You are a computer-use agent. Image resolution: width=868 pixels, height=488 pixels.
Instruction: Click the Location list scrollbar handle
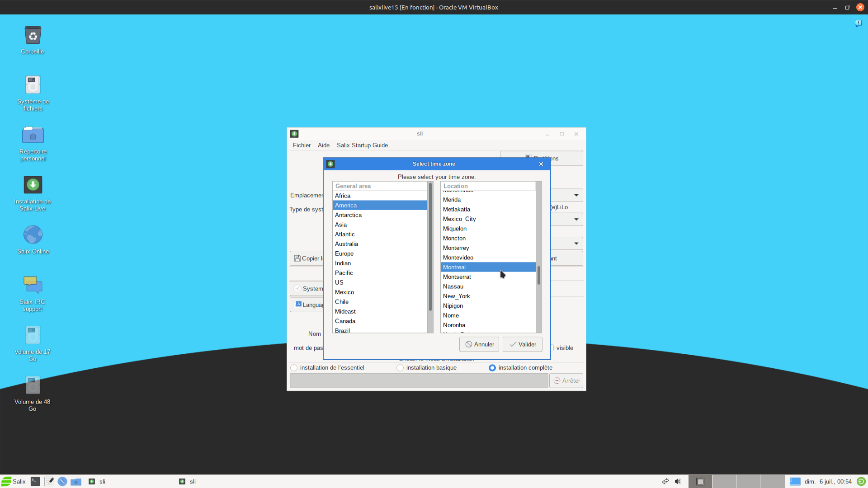click(x=538, y=275)
